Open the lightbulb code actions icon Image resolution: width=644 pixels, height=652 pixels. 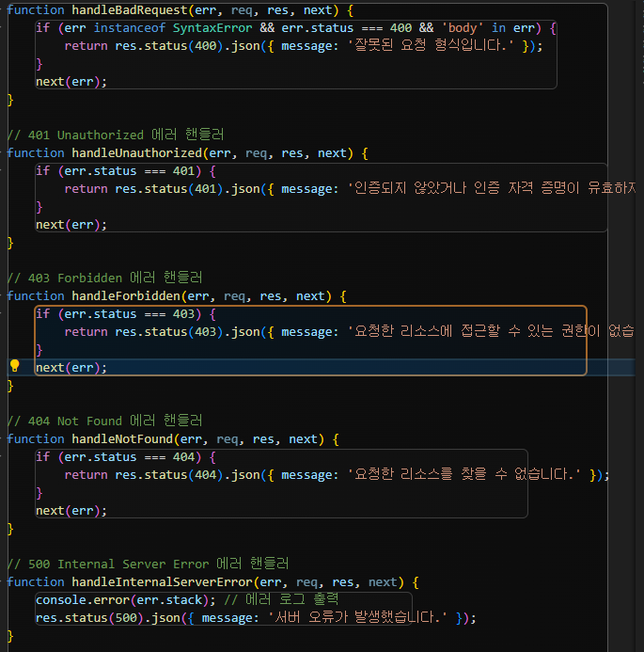click(14, 365)
